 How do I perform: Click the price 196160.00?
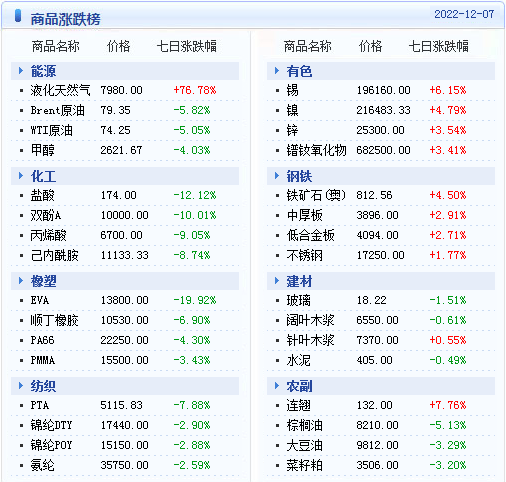click(384, 90)
